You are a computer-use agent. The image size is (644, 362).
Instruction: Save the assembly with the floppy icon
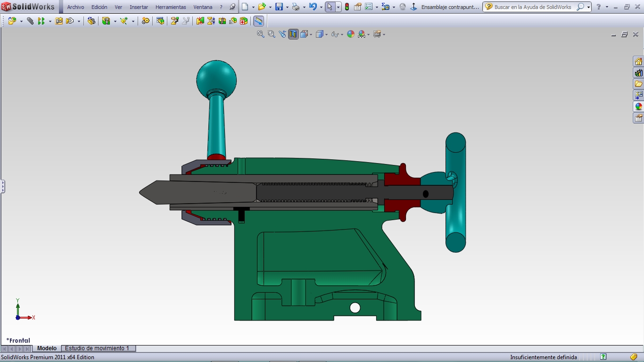tap(279, 7)
